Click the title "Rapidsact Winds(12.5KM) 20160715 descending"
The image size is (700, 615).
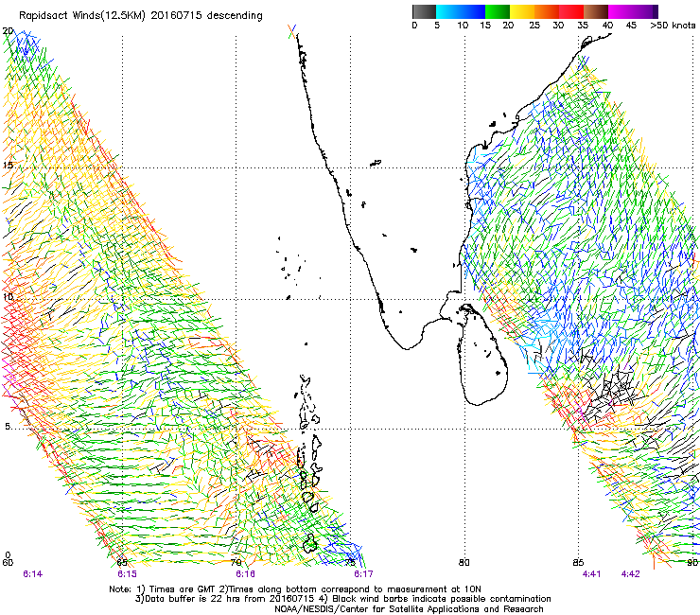pyautogui.click(x=141, y=16)
